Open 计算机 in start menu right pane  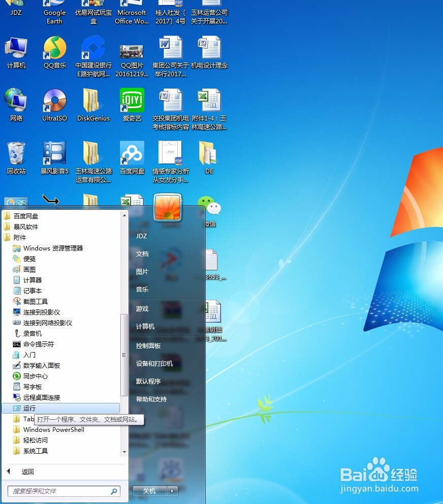tap(145, 326)
